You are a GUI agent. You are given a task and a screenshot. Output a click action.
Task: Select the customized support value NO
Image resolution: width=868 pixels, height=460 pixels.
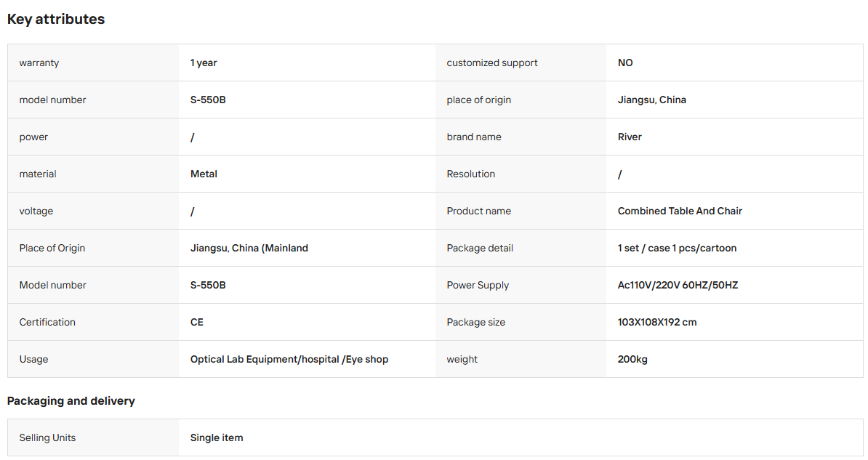click(x=625, y=63)
